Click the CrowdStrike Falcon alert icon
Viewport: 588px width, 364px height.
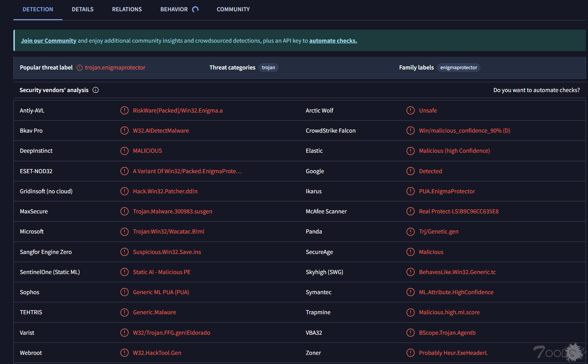click(x=411, y=131)
